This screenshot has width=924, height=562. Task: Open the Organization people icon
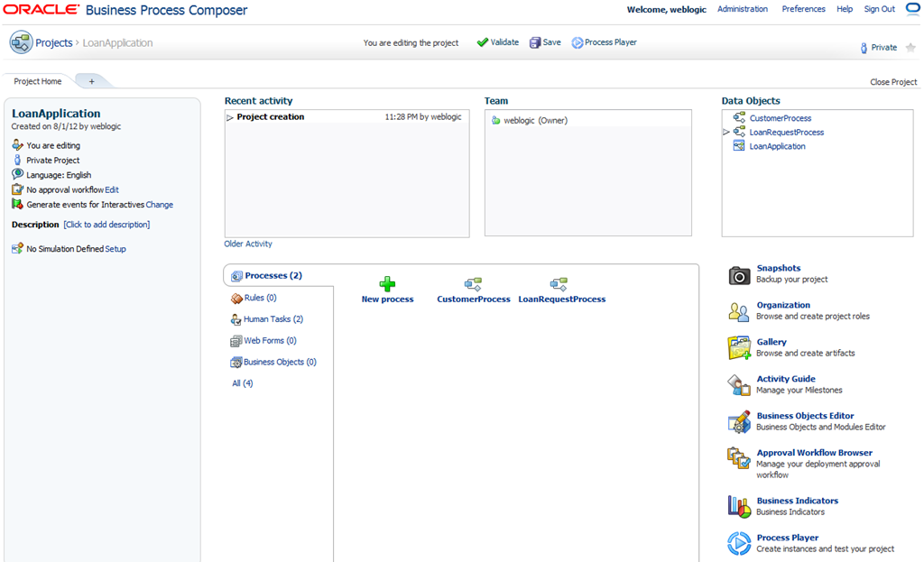click(x=739, y=312)
